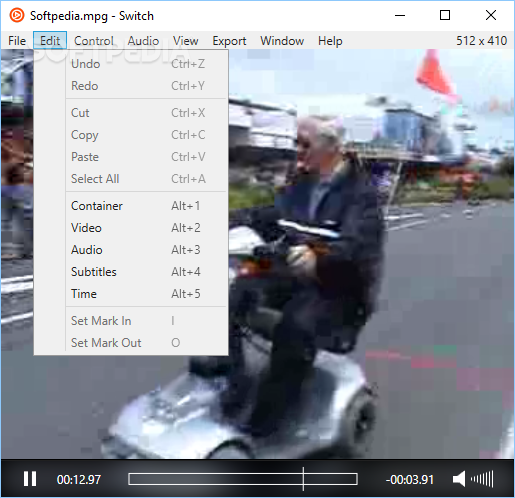Viewport: 515px width, 498px height.
Task: Click the playhead marker on seek bar
Action: [303, 479]
